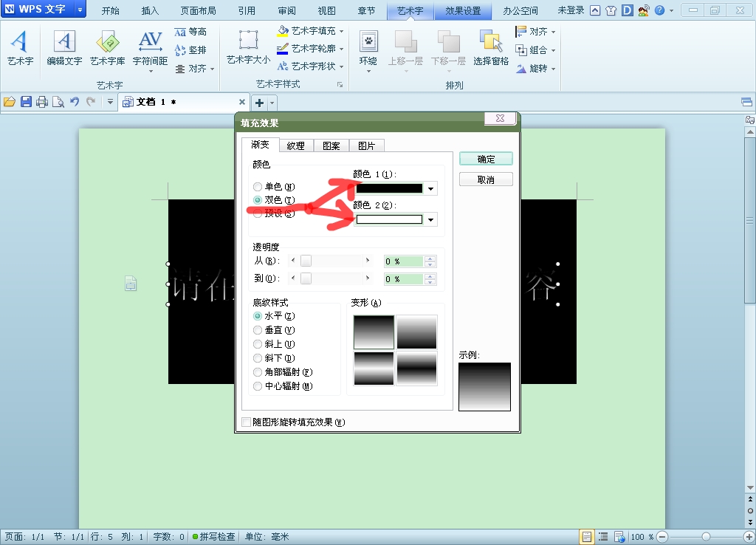
Task: Open the 颜色 2 color dropdown arrow
Action: 430,220
